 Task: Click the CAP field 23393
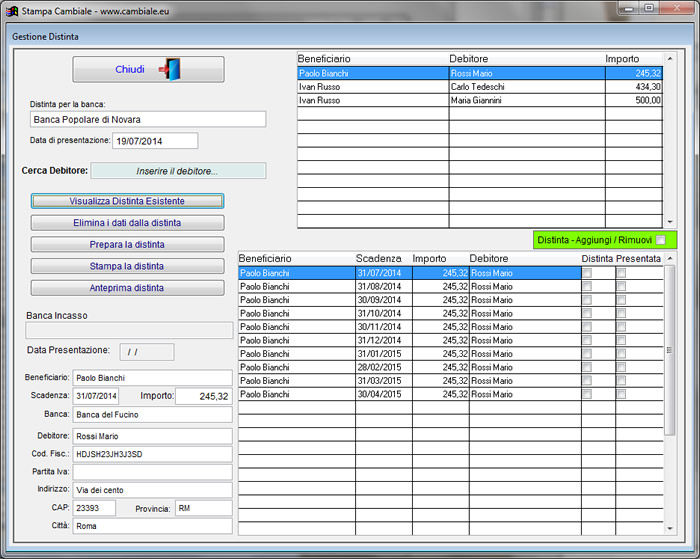tap(94, 508)
